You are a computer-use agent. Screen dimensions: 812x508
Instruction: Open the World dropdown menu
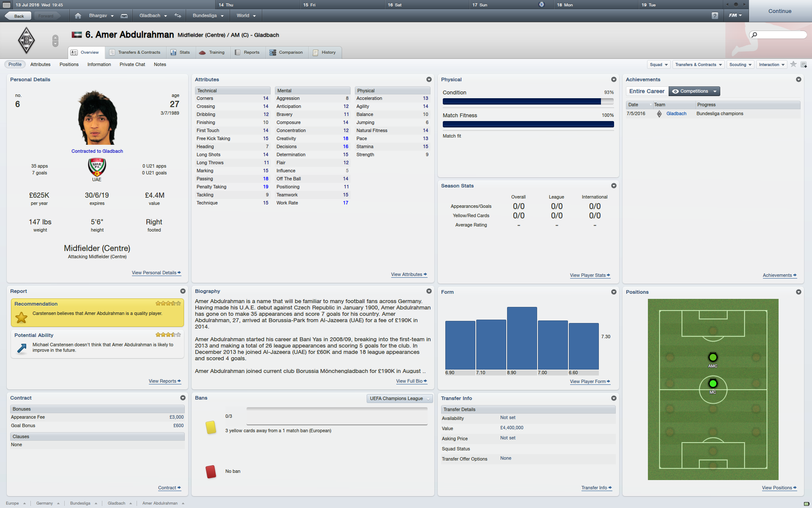[246, 16]
